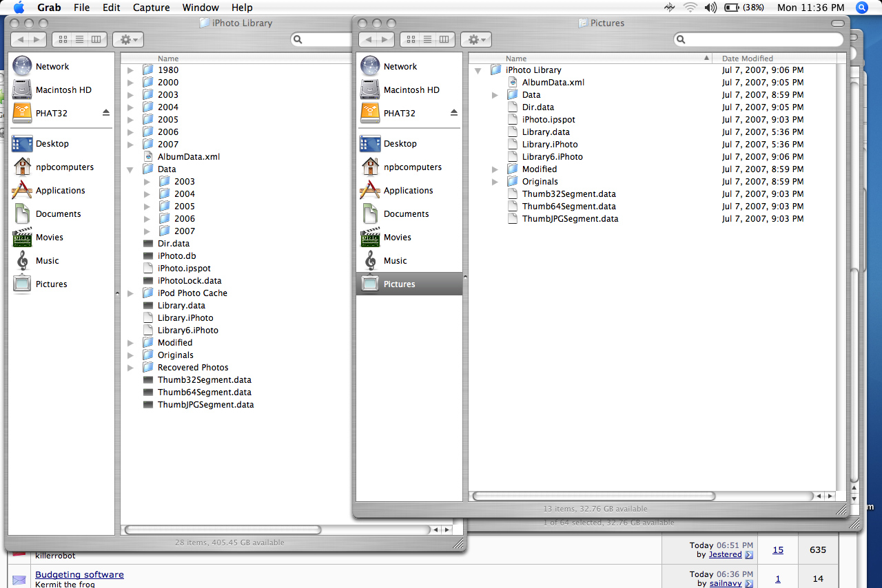The height and width of the screenshot is (588, 882).
Task: Expand iPod Photo Cache folder
Action: [x=130, y=293]
